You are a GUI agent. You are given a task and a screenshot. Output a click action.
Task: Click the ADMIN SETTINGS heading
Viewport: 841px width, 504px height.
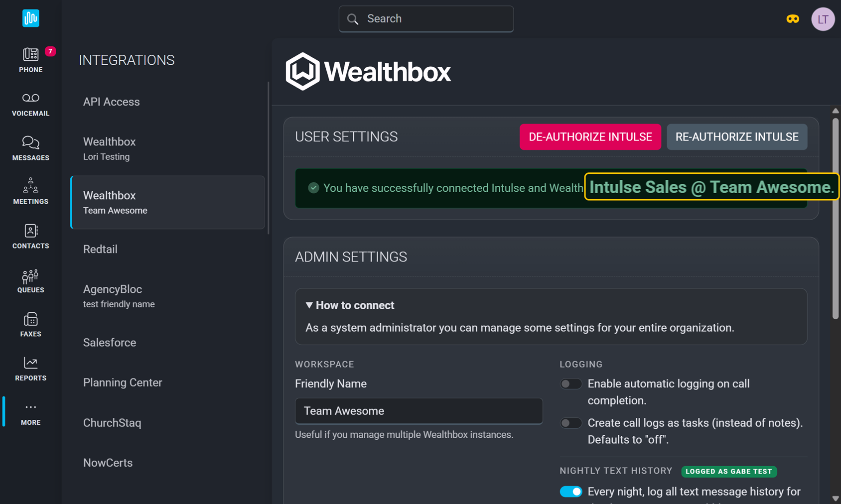pyautogui.click(x=351, y=257)
